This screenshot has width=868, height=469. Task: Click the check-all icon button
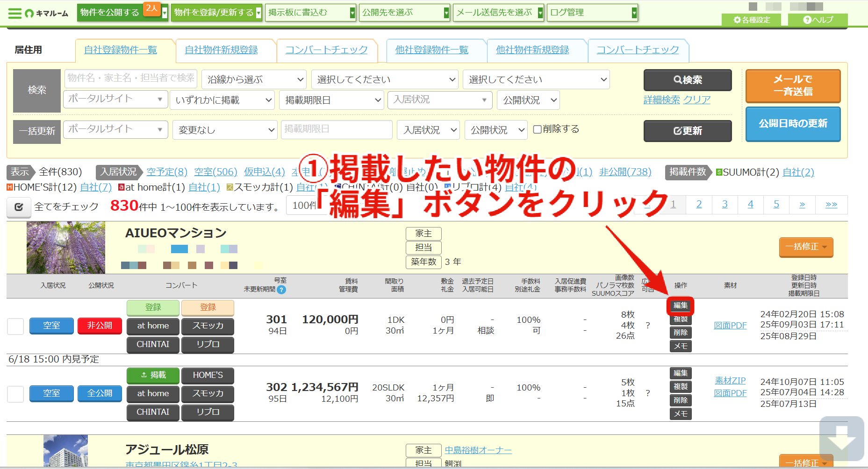pos(19,207)
